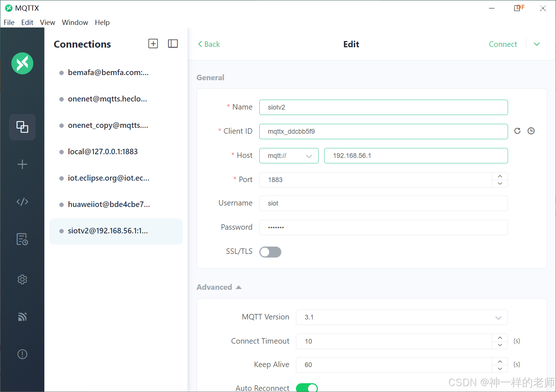
Task: Decrease Keep Alive with down arrow
Action: coord(500,369)
